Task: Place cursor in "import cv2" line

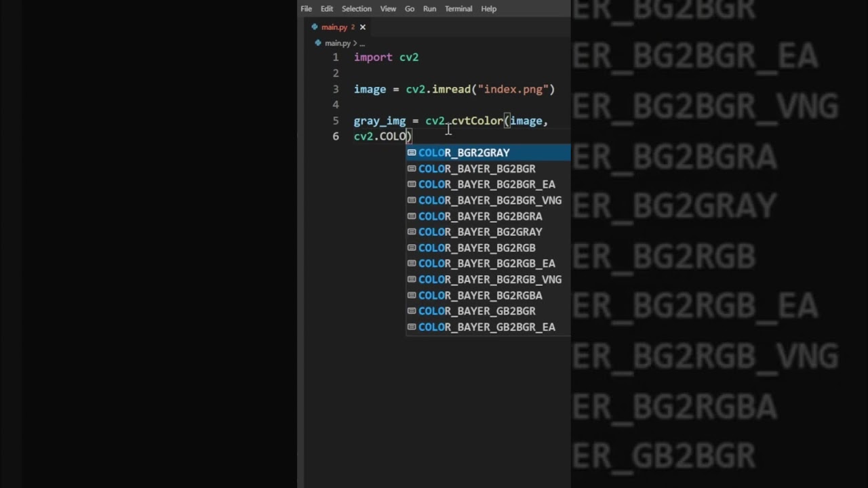Action: pos(387,58)
